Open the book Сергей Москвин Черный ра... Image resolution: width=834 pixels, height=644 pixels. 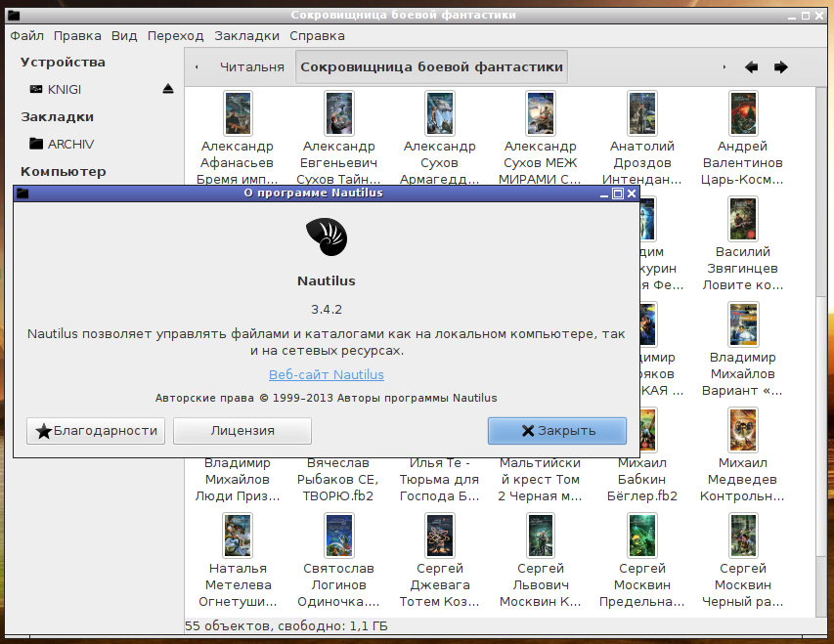(742, 561)
